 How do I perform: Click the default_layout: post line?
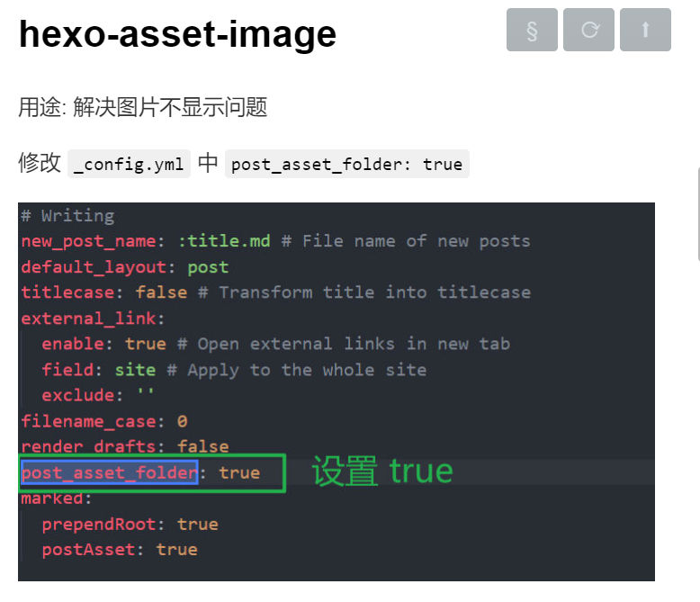(x=125, y=267)
